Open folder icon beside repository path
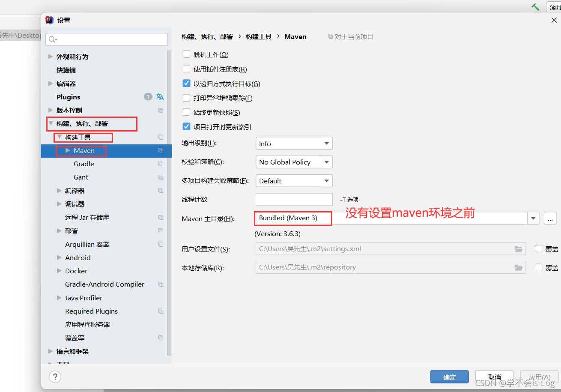The height and width of the screenshot is (392, 561). pyautogui.click(x=519, y=267)
